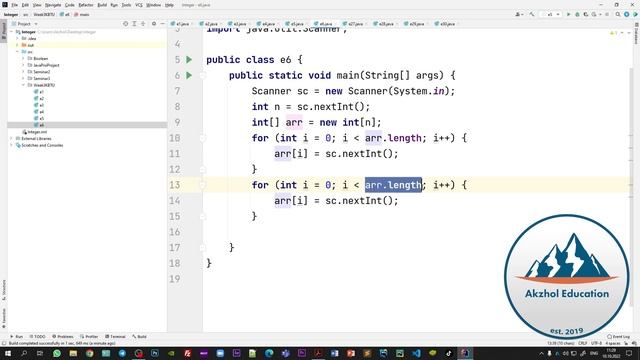Open the File menu
Screen dimensions: 640x360
(15, 5)
